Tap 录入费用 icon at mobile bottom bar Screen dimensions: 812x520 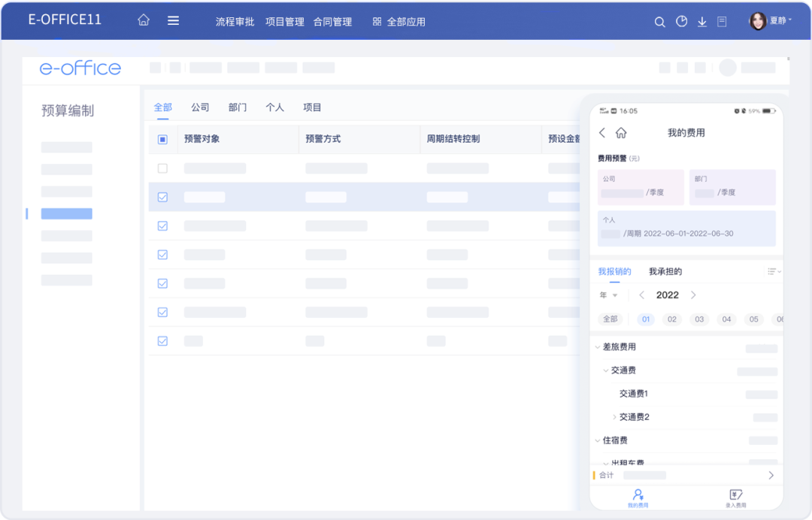(x=735, y=496)
